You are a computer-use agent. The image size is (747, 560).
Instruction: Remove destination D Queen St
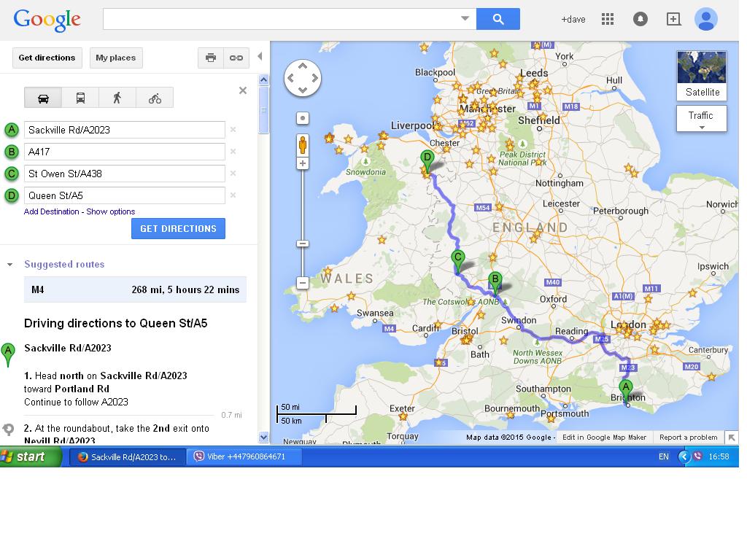(x=233, y=195)
